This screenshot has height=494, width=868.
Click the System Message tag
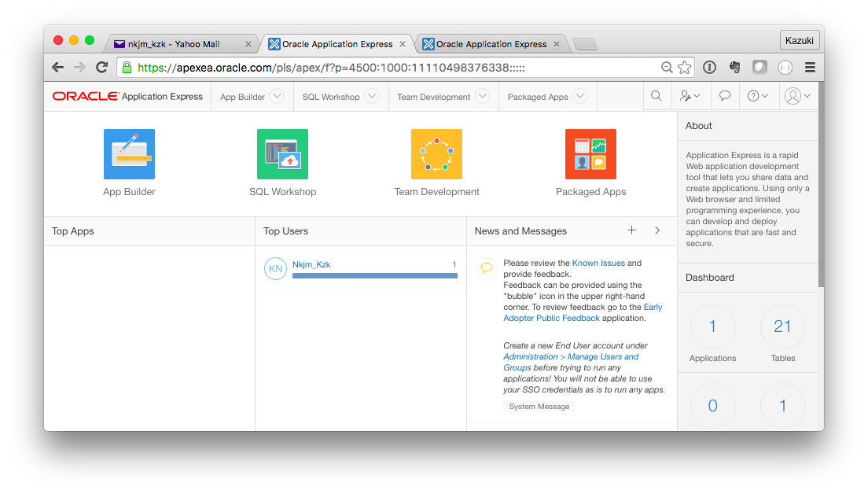539,407
